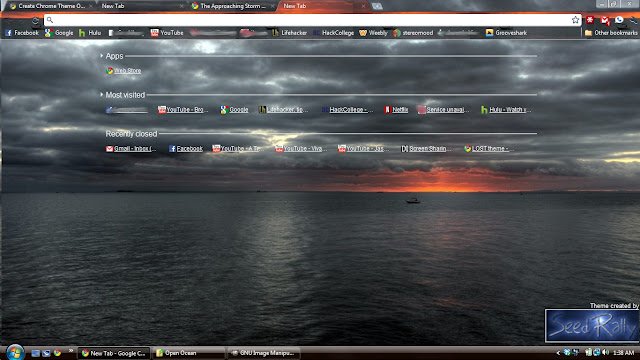Image resolution: width=640 pixels, height=360 pixels.
Task: Open the Grooveshark bookmark
Action: (x=506, y=33)
